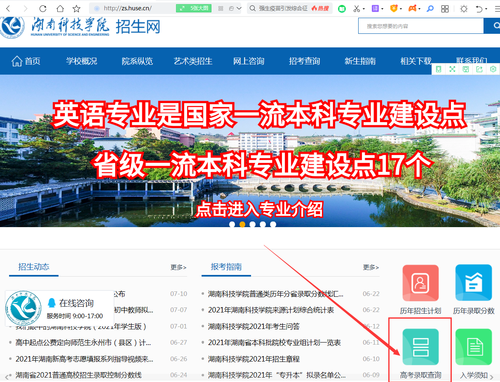Open the browser home page icon

click(x=60, y=8)
